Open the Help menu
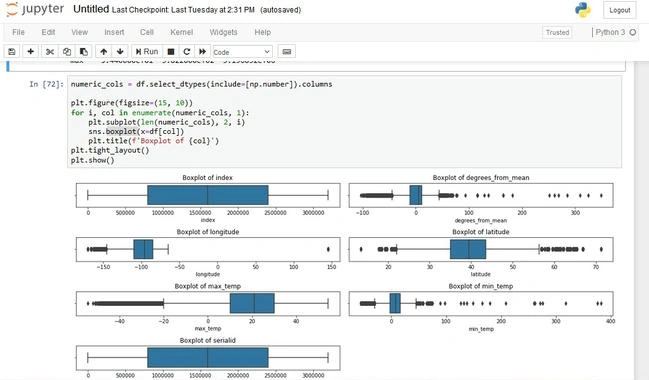This screenshot has height=380, width=649. point(262,32)
